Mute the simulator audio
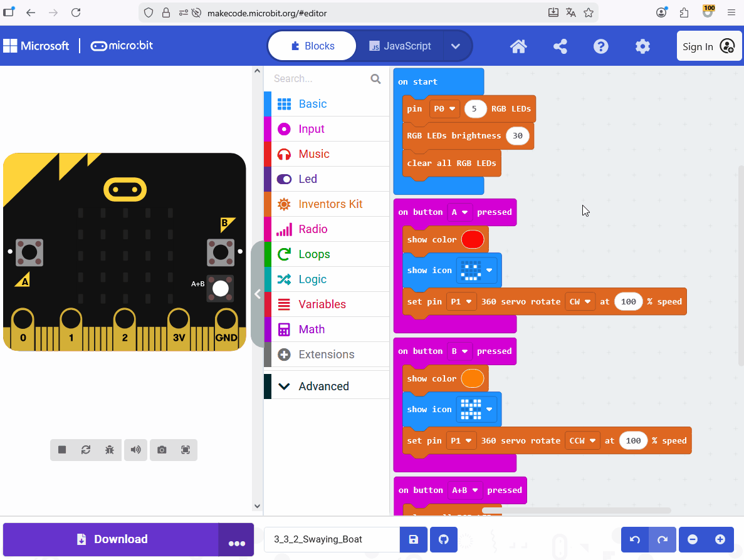Image resolution: width=744 pixels, height=560 pixels. 136,450
